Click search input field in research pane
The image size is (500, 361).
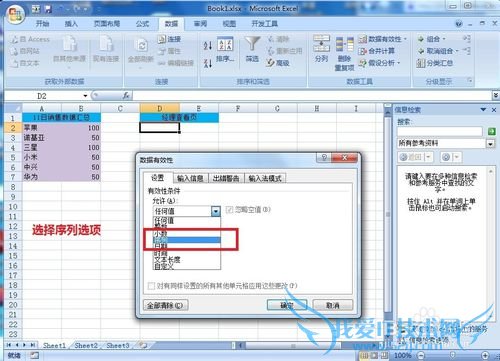(440, 132)
